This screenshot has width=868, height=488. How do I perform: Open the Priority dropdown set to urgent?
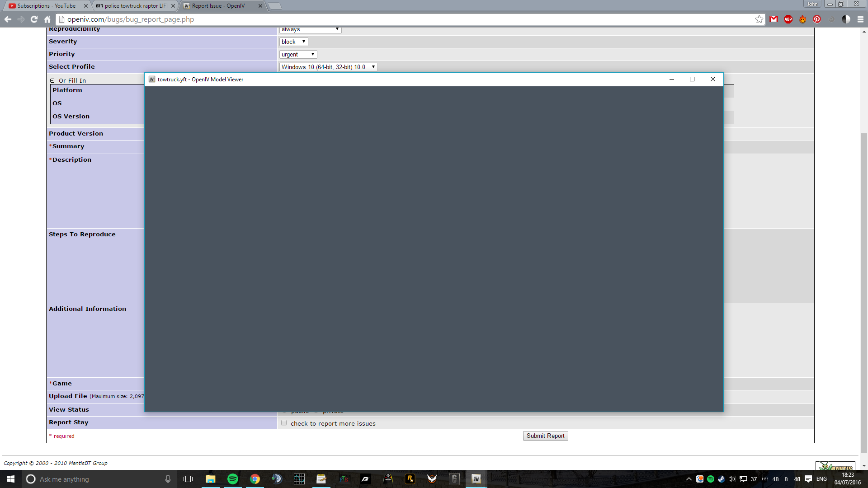click(x=298, y=54)
